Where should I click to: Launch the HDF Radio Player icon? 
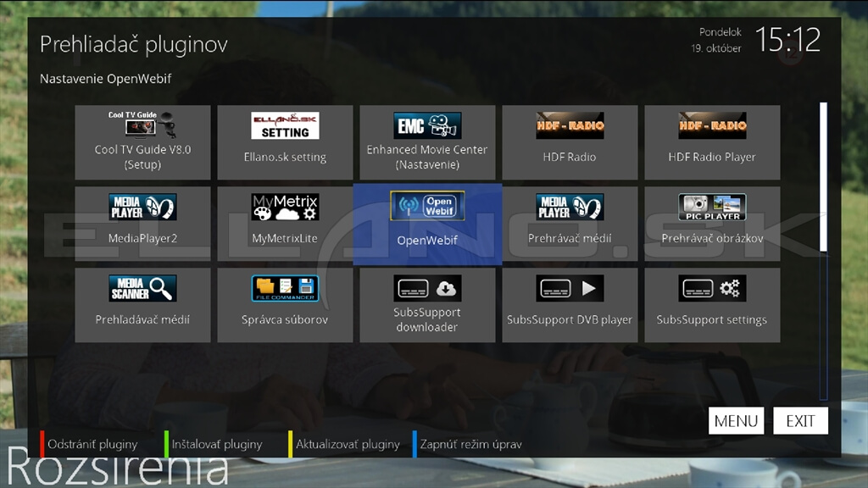[x=712, y=125]
